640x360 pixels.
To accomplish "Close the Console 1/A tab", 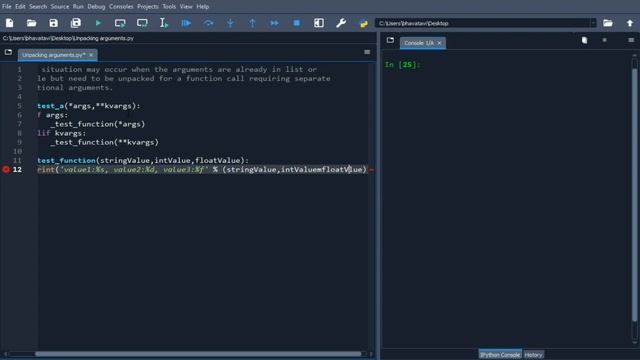I will tap(440, 43).
